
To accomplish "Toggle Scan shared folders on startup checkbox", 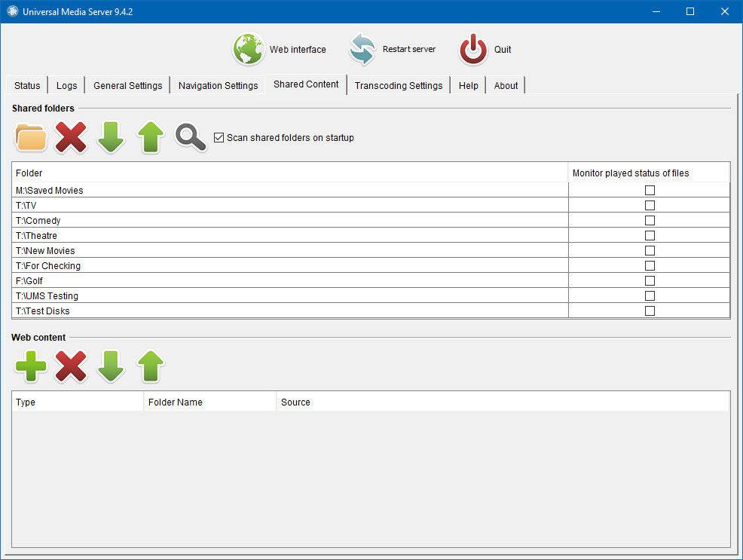I will coord(219,137).
